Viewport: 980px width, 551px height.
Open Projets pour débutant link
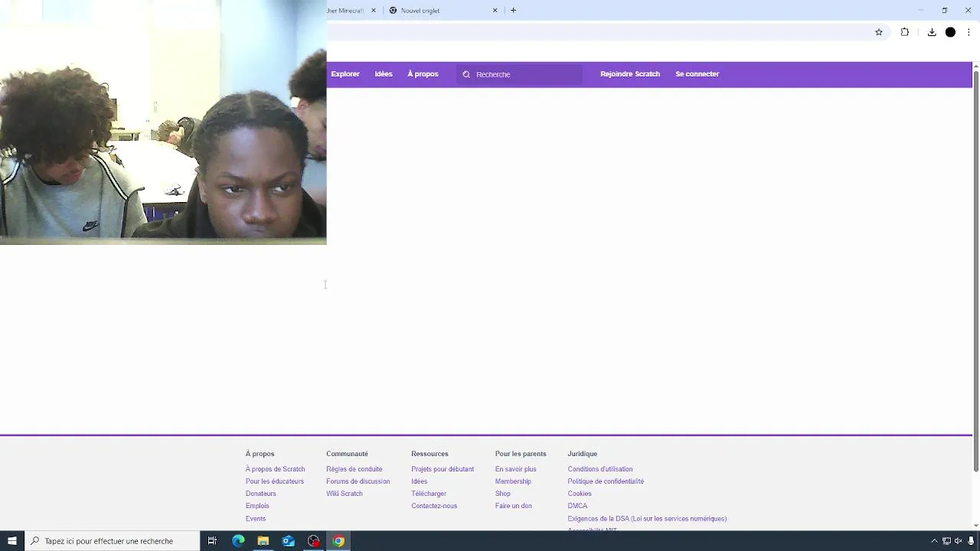pos(443,469)
